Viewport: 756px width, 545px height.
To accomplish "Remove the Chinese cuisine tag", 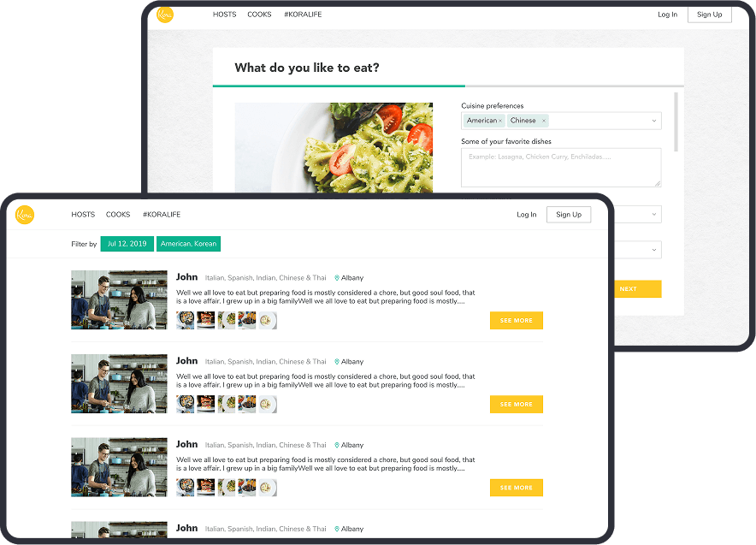I will [543, 121].
